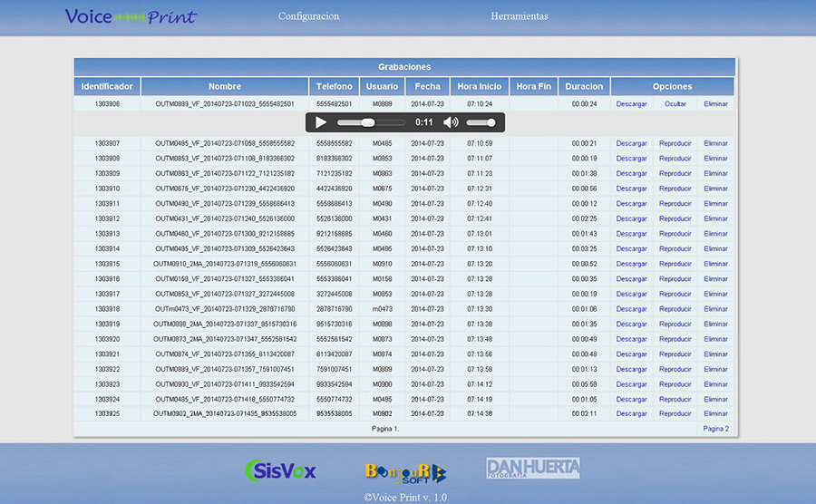
Task: Click the Bonjour Soft logo
Action: [x=405, y=471]
